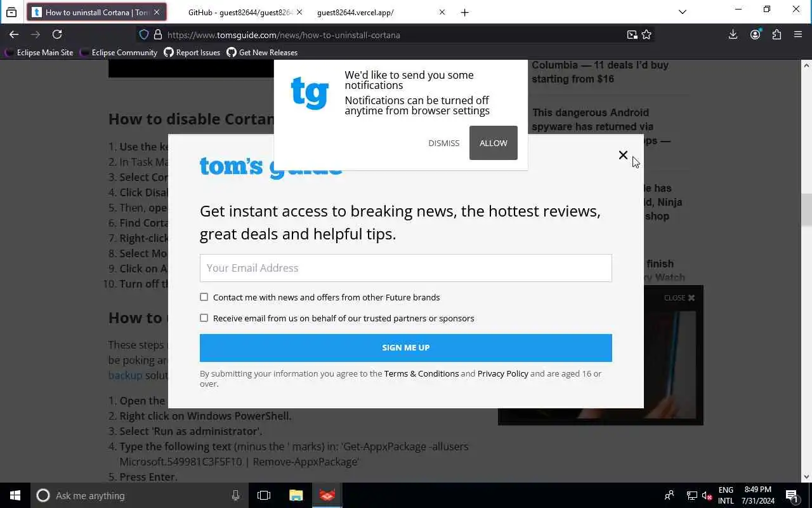Close the Tom's Guide newsletter popup
The width and height of the screenshot is (812, 508).
point(623,155)
